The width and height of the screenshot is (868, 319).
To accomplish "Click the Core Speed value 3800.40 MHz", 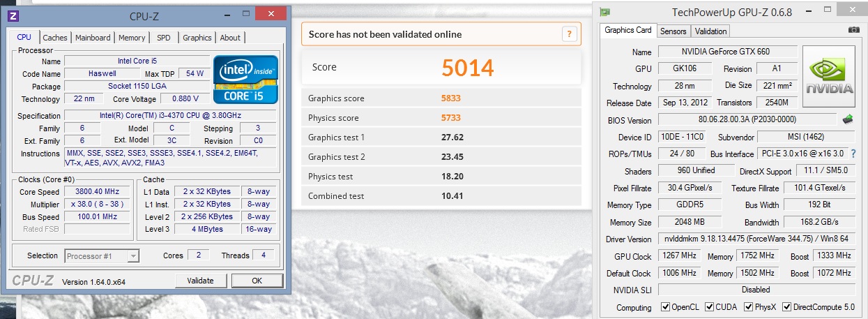I will coord(96,192).
